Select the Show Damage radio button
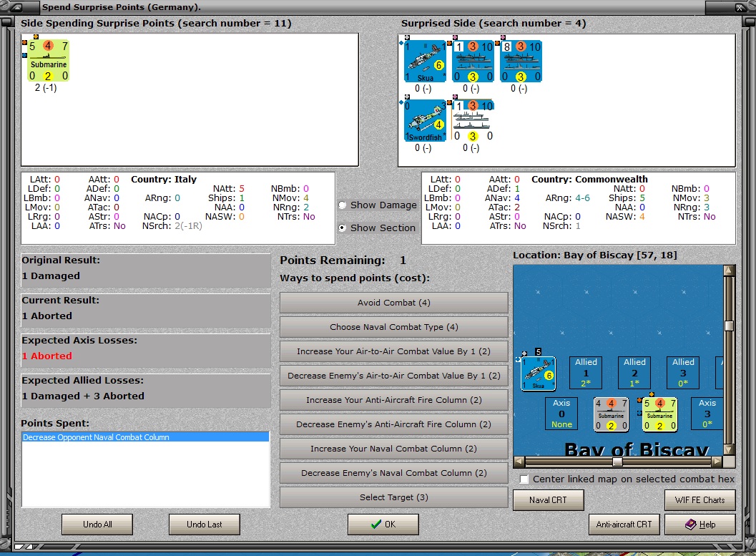 pyautogui.click(x=343, y=205)
